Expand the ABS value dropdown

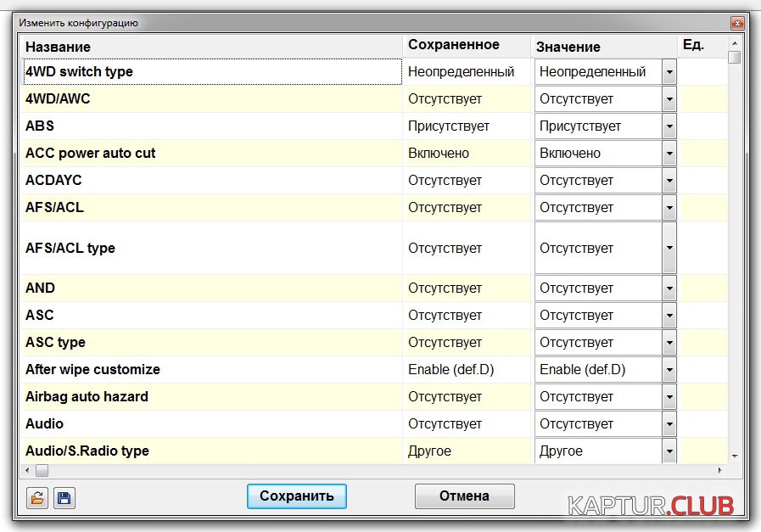pos(669,126)
